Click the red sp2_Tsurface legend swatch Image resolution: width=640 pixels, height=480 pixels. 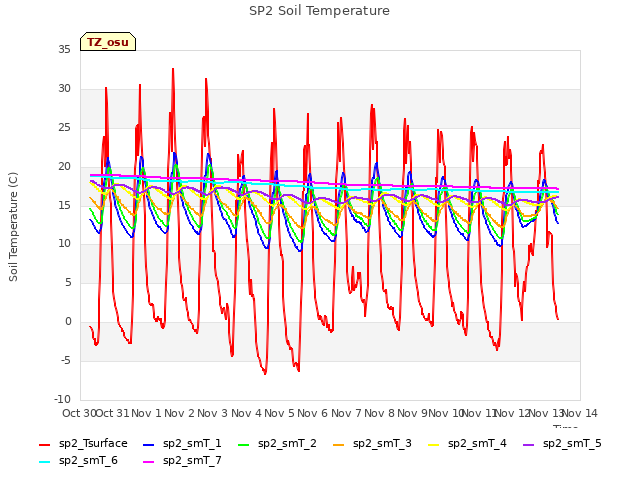tap(44, 444)
